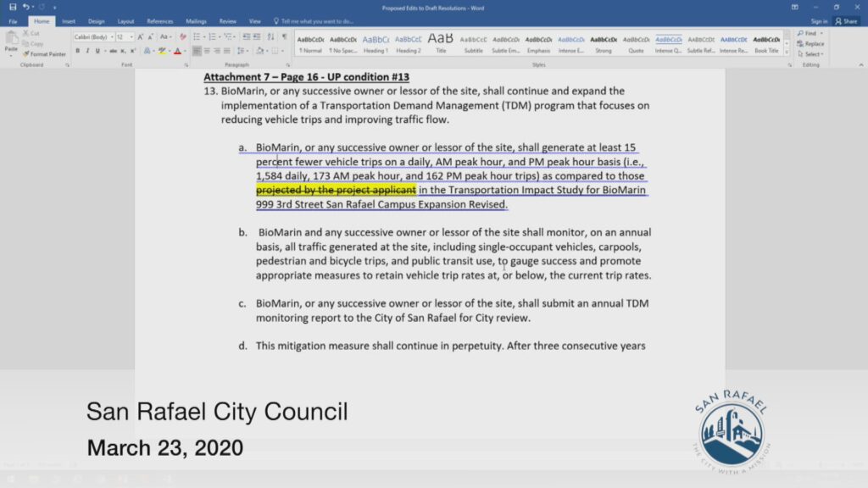Click the Share button
The height and width of the screenshot is (488, 868).
coord(847,21)
